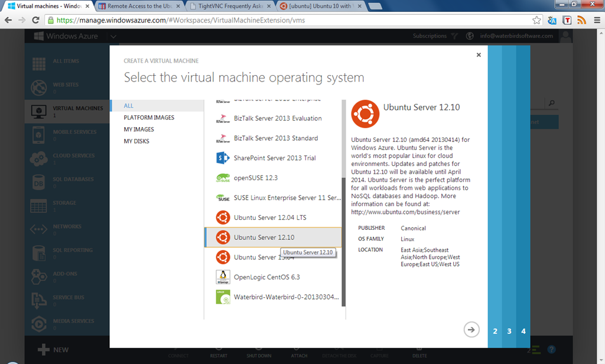The image size is (605, 364).
Task: Click the OS list vertical scrollbar
Action: (343, 242)
